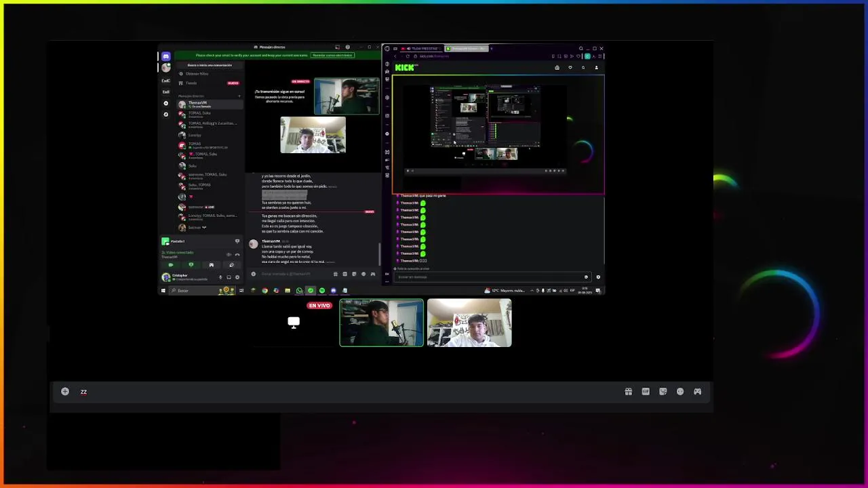This screenshot has height=488, width=868.
Task: Click the Kick video playback bar
Action: coord(485,171)
